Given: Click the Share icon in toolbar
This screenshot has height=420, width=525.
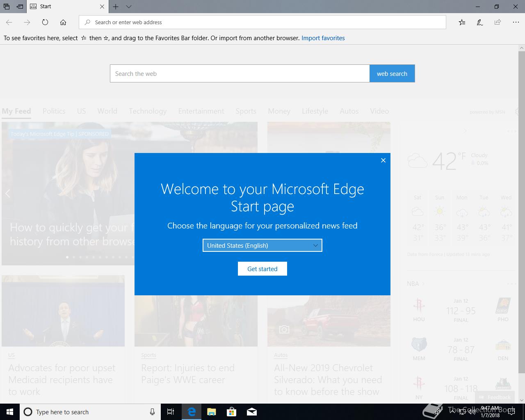Looking at the screenshot, I should (x=498, y=22).
